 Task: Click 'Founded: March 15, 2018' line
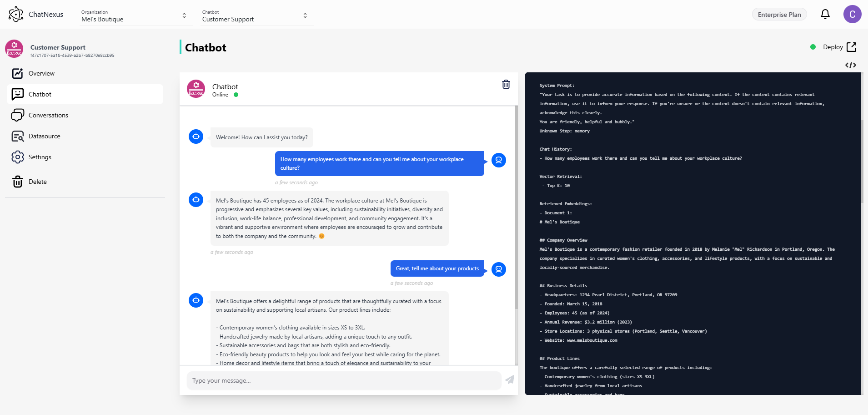[571, 304]
